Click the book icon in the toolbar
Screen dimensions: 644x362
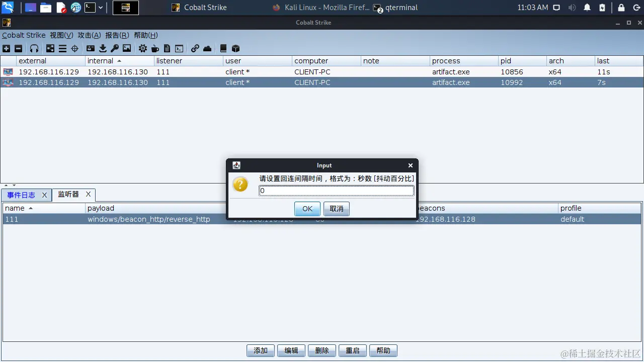point(223,49)
